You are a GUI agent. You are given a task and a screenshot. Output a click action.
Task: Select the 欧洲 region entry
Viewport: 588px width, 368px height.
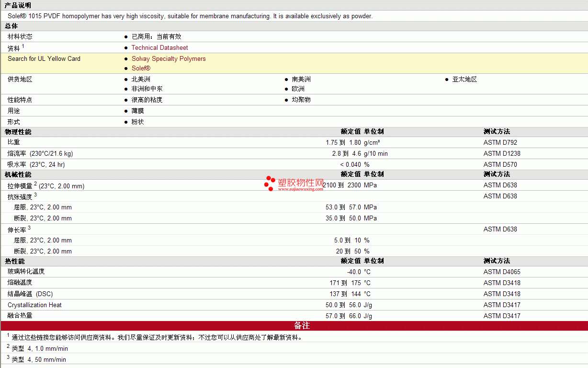tap(298, 89)
